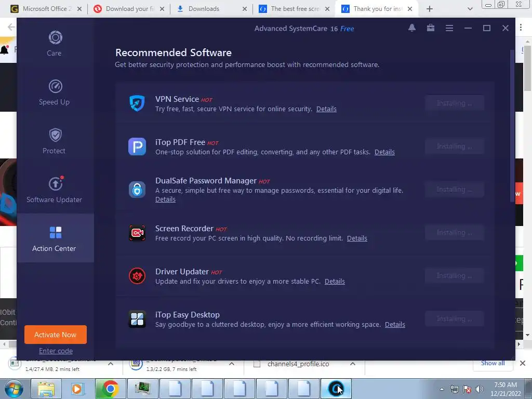Click VPN Service Installing button
532x399 pixels.
coord(454,103)
